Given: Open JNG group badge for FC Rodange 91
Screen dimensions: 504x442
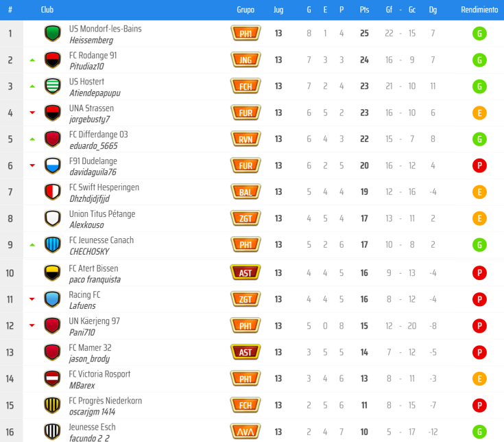Looking at the screenshot, I should click(x=245, y=60).
